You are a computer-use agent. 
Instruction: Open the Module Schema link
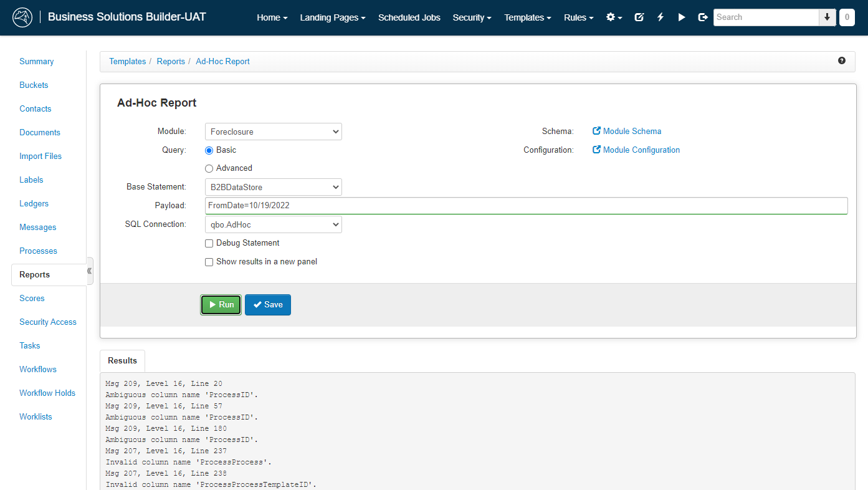(x=631, y=132)
